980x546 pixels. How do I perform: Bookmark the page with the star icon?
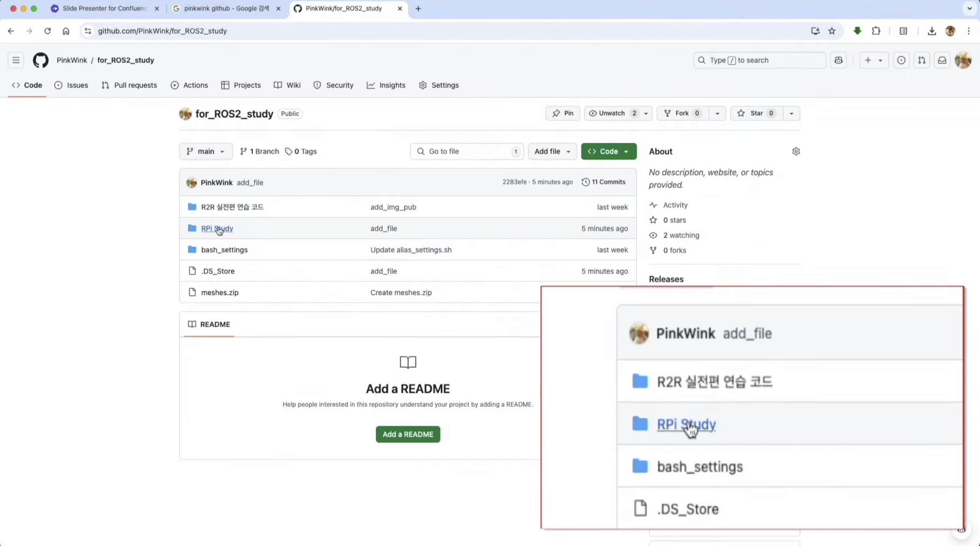pos(832,31)
